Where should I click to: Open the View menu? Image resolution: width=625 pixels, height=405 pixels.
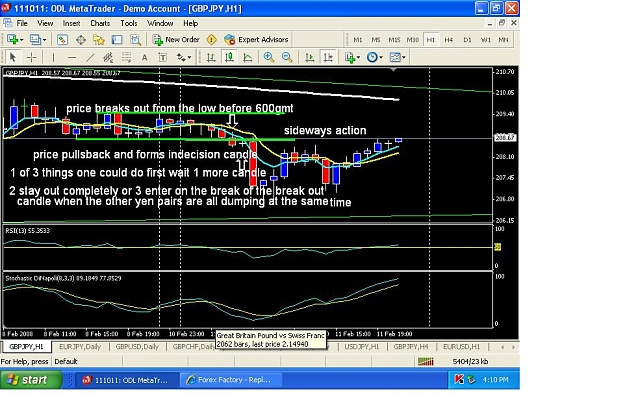45,23
